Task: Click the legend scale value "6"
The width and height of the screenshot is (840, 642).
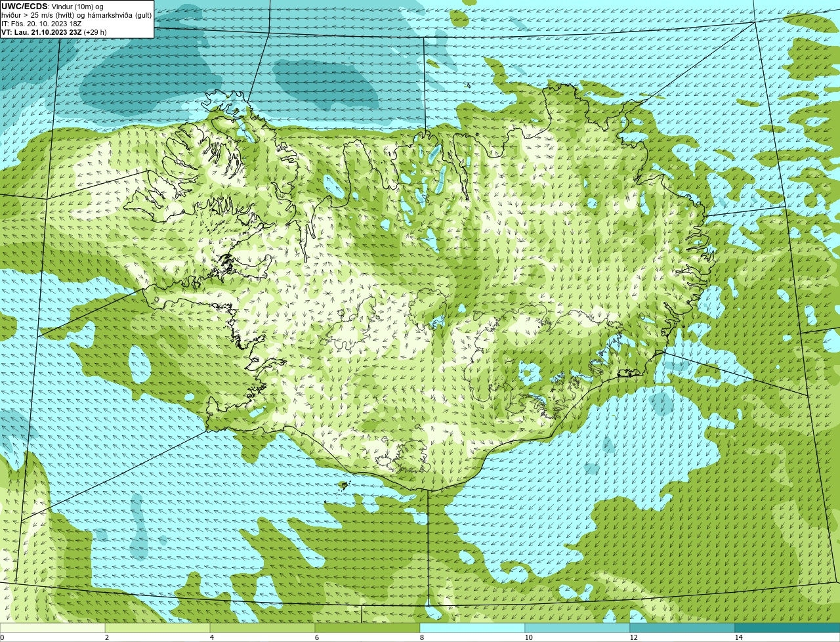Action: 316,637
